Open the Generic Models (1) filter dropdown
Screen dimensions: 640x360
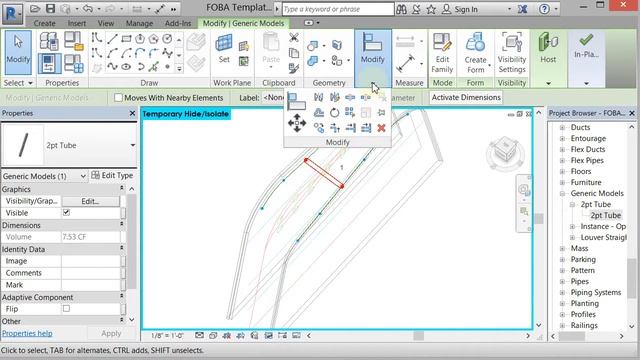click(83, 176)
